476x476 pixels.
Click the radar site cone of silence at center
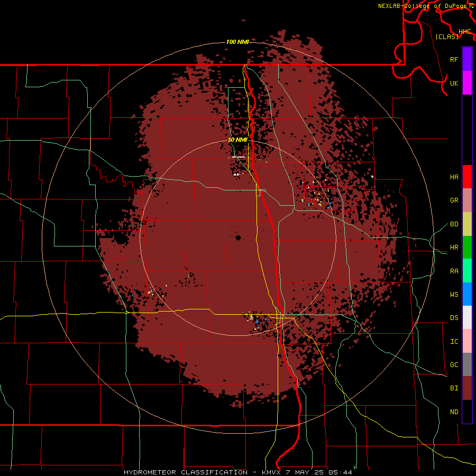point(238,237)
